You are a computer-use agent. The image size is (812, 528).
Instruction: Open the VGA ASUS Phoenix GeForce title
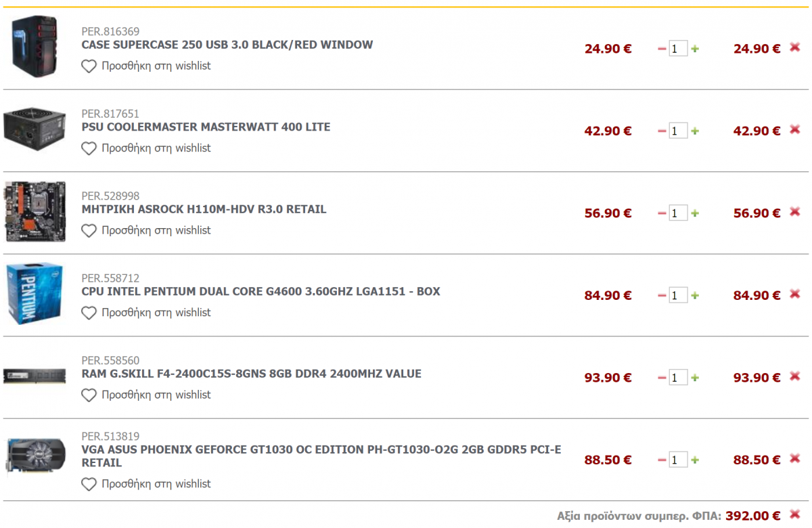(321, 456)
